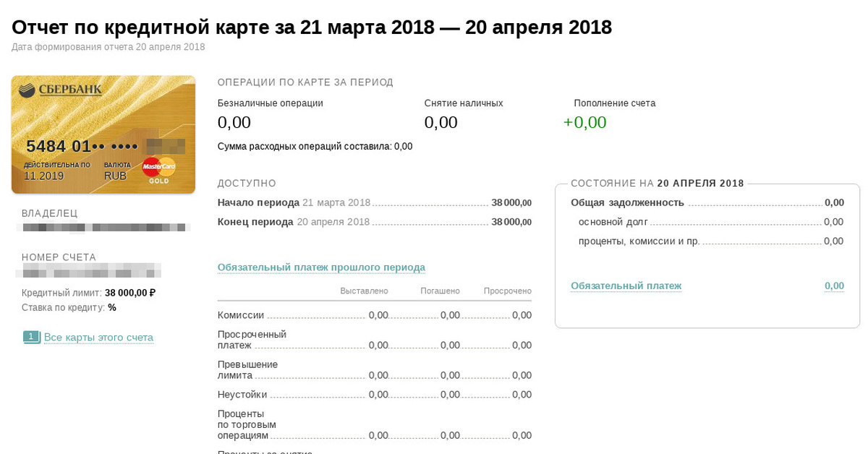Click the underlined 0,00 mandatory payment amount
The image size is (868, 454).
pyautogui.click(x=834, y=286)
